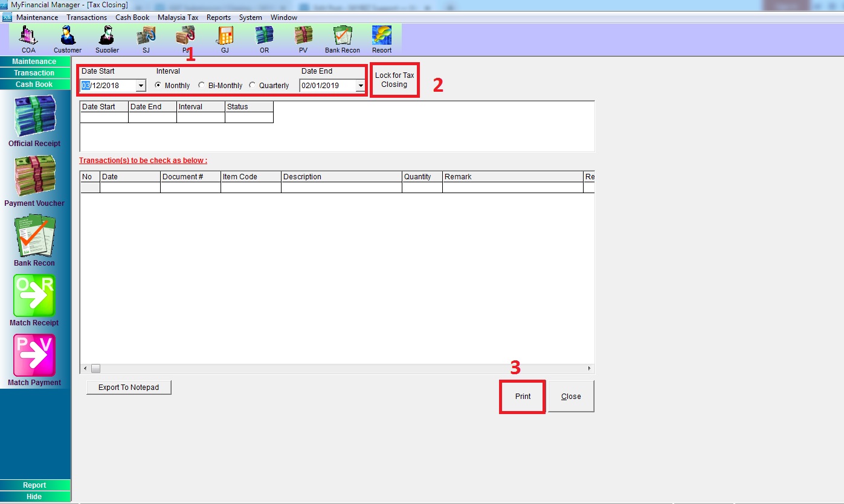Open Official Receipt in the sidebar

(34, 117)
